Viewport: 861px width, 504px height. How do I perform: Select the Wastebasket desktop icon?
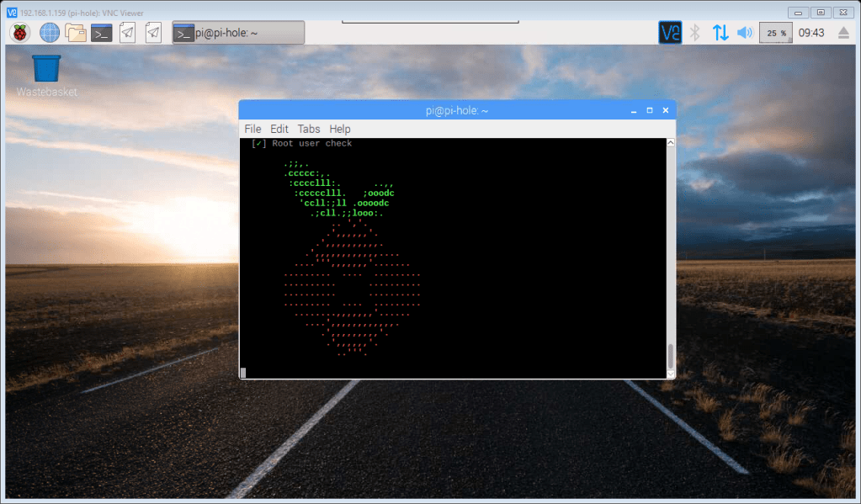(46, 70)
